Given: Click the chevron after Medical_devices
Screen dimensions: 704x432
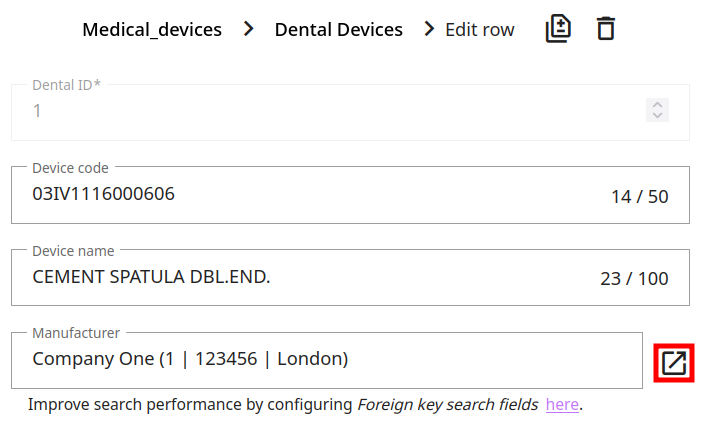Looking at the screenshot, I should click(249, 29).
